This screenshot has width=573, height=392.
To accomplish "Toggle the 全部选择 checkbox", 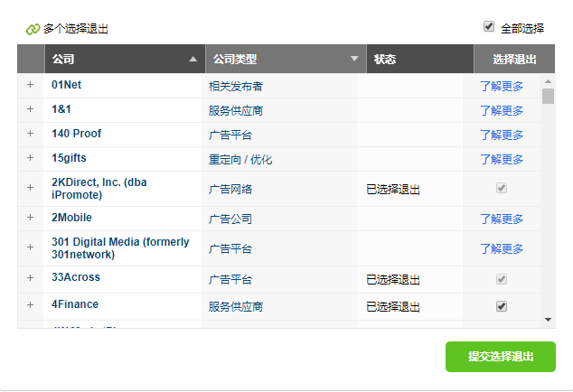I will (x=489, y=27).
